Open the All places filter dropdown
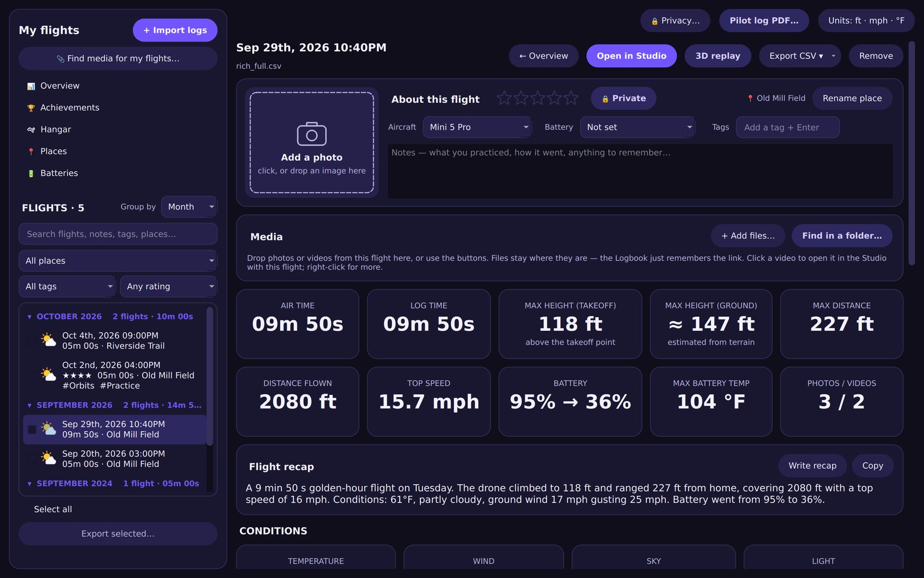This screenshot has height=578, width=924. [118, 261]
